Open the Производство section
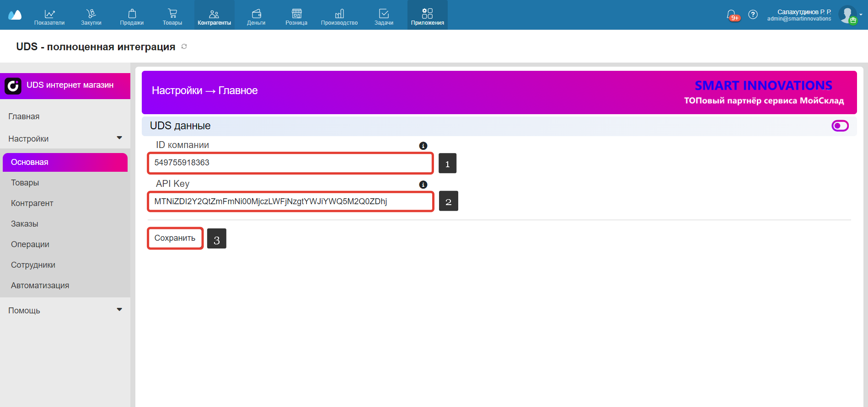868x407 pixels. (339, 17)
